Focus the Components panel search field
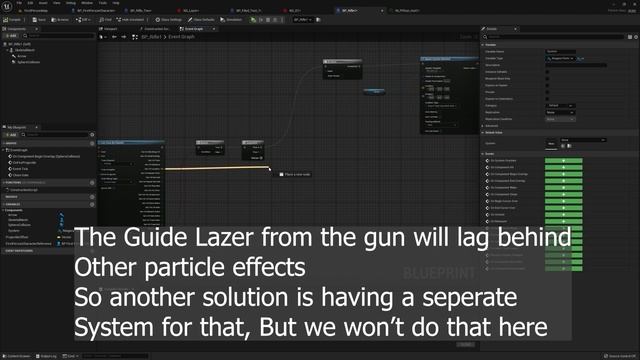 coord(59,36)
